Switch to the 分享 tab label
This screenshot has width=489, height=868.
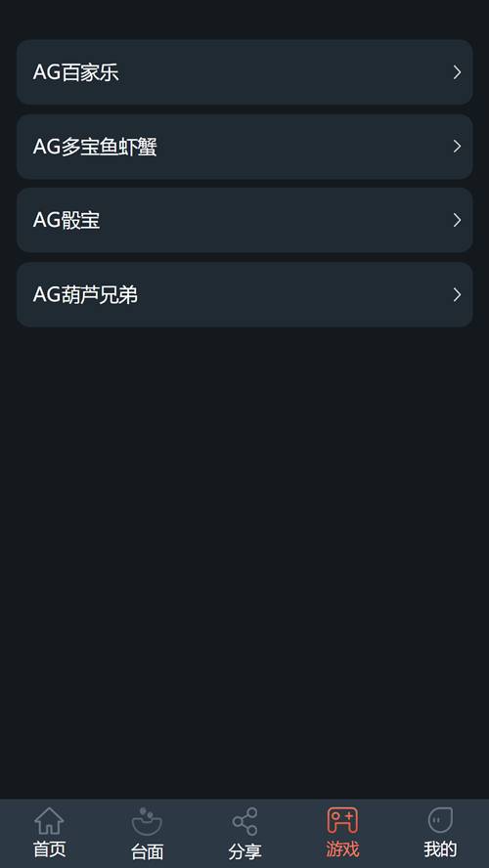(x=244, y=850)
